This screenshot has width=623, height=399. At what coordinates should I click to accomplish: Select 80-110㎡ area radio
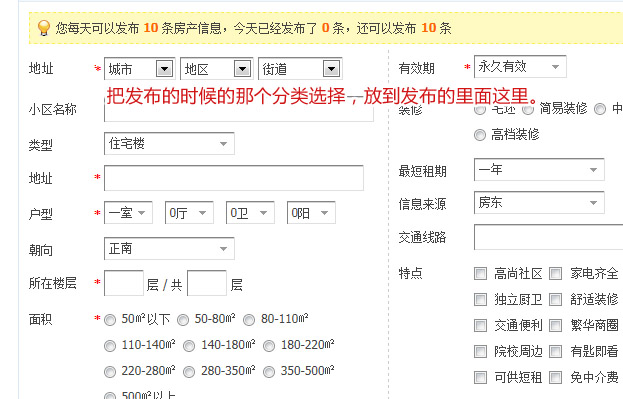click(249, 320)
